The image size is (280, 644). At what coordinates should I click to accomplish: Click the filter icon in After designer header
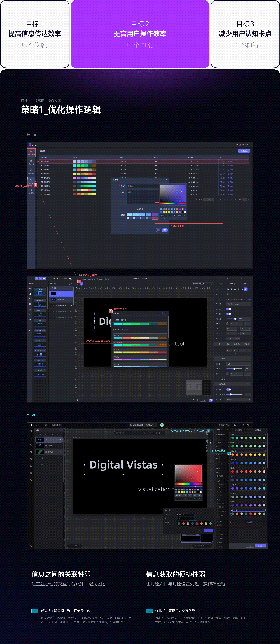tap(36, 425)
